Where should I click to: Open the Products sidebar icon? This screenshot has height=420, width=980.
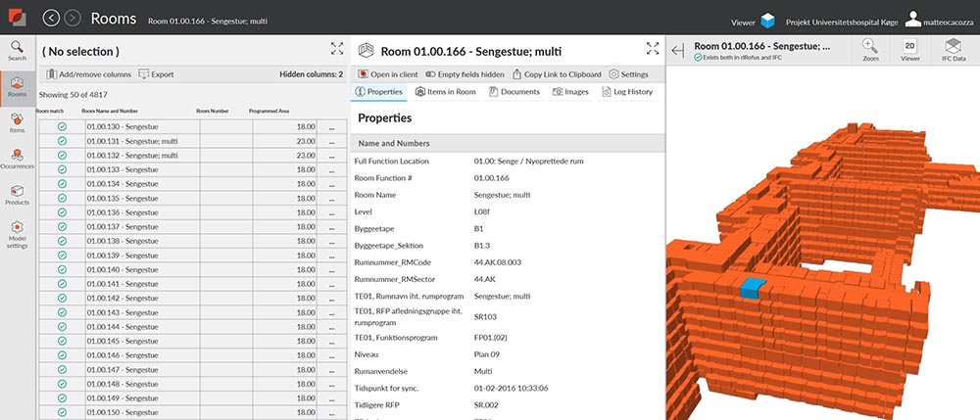[x=18, y=196]
